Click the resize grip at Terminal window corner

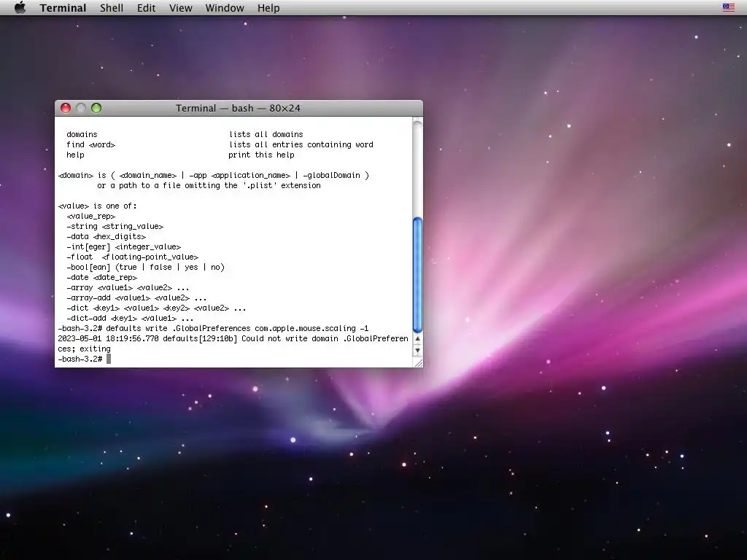(x=418, y=363)
